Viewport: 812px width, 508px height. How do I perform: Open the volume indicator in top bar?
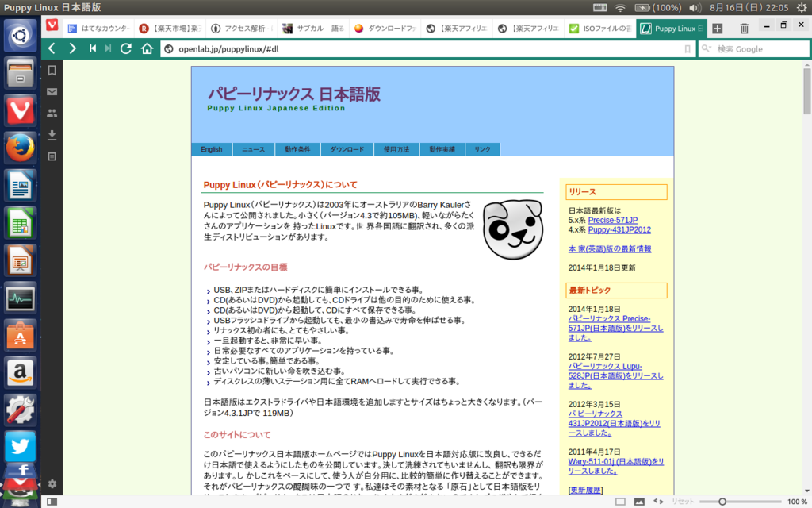click(695, 7)
